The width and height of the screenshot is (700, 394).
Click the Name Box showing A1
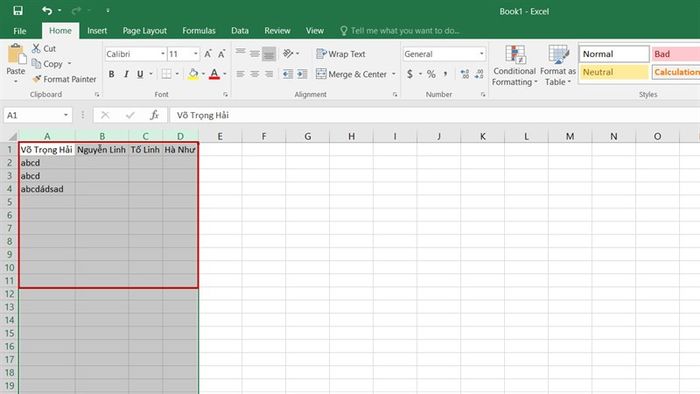[x=33, y=115]
